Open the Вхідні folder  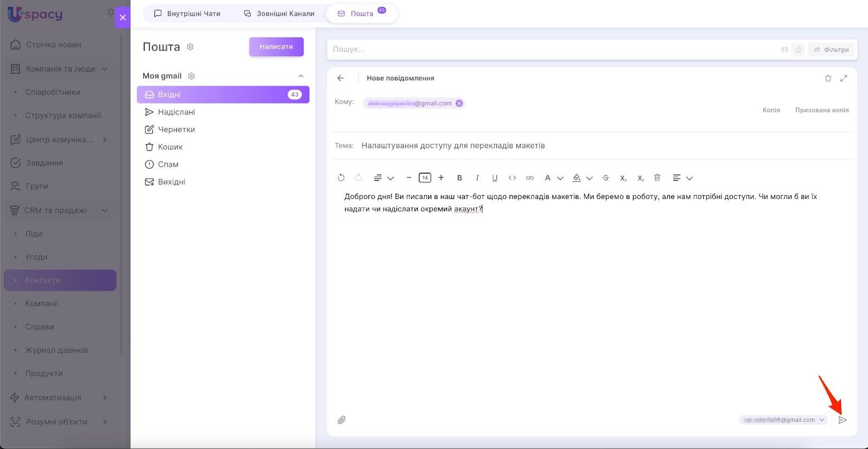click(x=223, y=94)
